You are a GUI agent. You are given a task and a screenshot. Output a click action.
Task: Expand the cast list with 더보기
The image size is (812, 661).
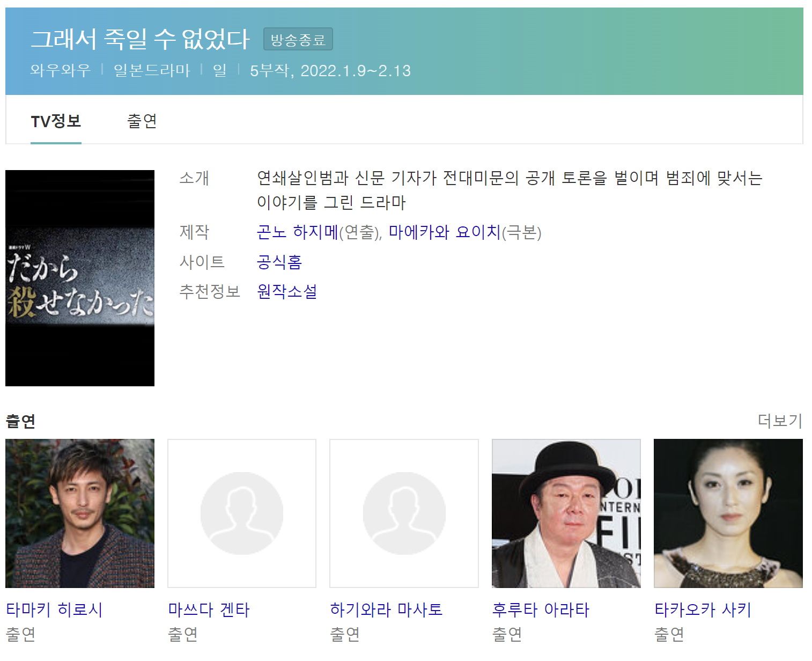pyautogui.click(x=780, y=421)
